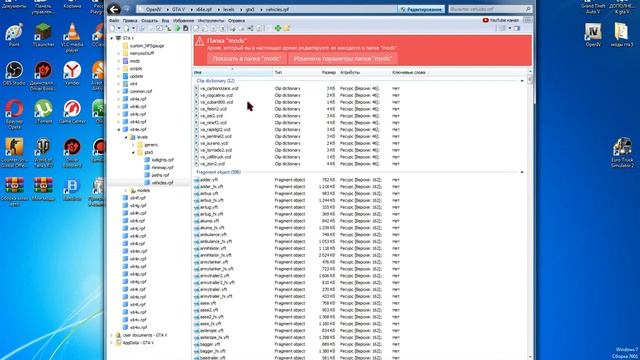Click the new document icon in the toolbar
Screen dimensions: 640x360
tap(112, 28)
